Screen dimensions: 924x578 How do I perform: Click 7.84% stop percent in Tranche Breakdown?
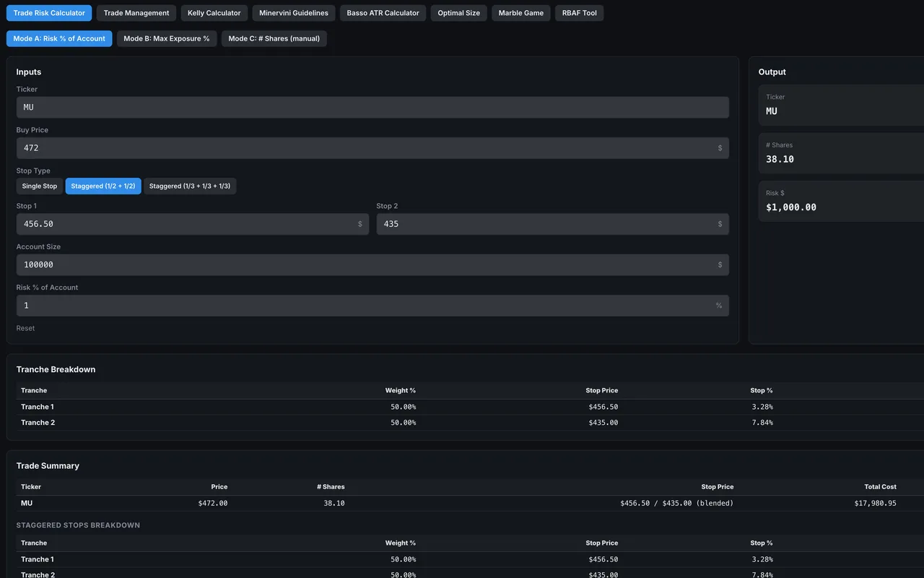762,423
